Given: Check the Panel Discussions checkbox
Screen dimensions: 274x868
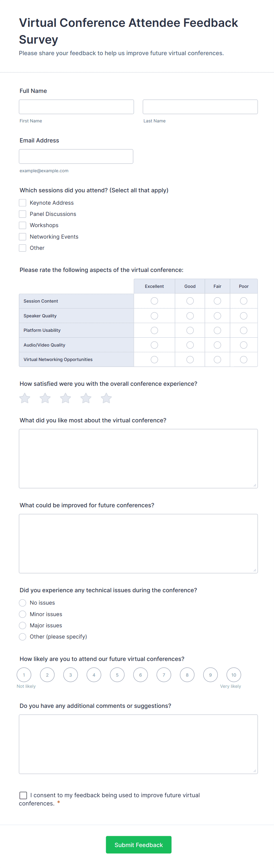Looking at the screenshot, I should pos(23,214).
